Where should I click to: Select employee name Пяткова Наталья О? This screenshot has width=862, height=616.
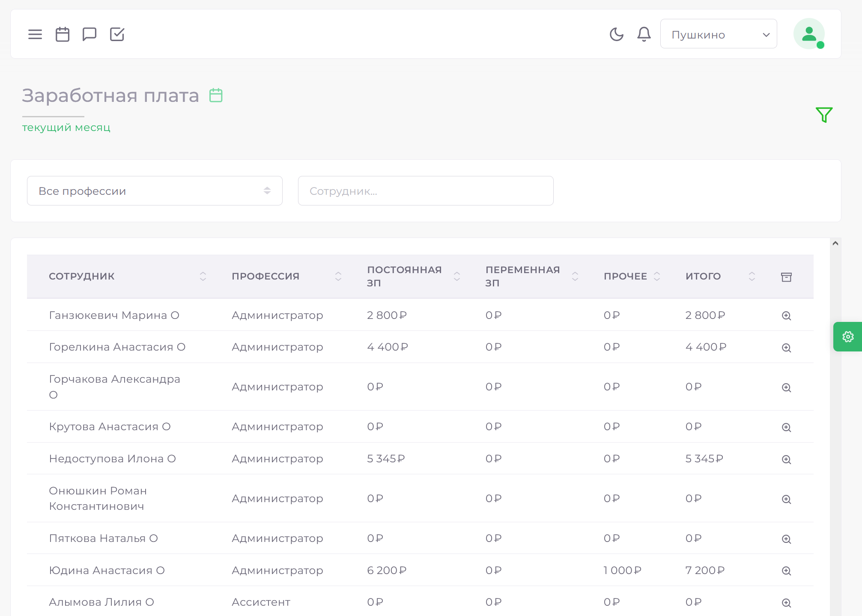104,539
